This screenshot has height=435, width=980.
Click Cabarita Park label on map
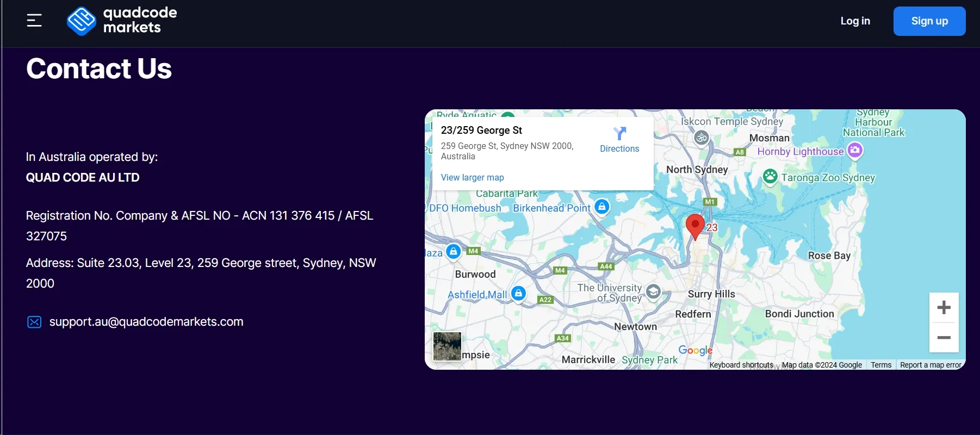click(507, 194)
